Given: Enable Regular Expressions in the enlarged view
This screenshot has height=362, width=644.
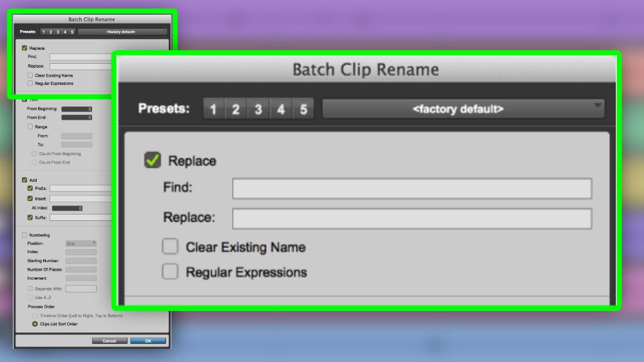Looking at the screenshot, I should click(170, 272).
